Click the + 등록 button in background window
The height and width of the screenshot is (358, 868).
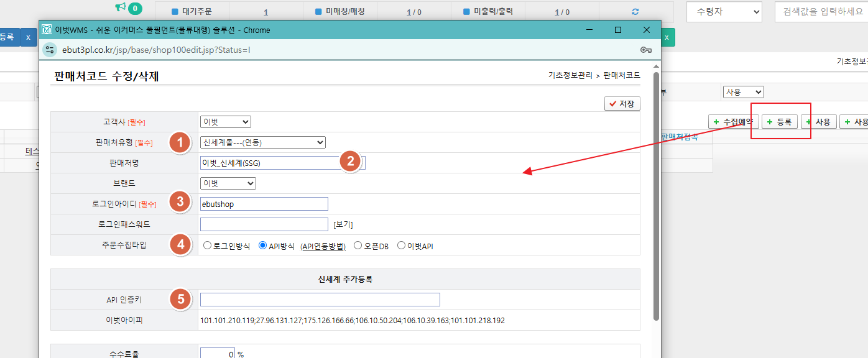coord(780,122)
